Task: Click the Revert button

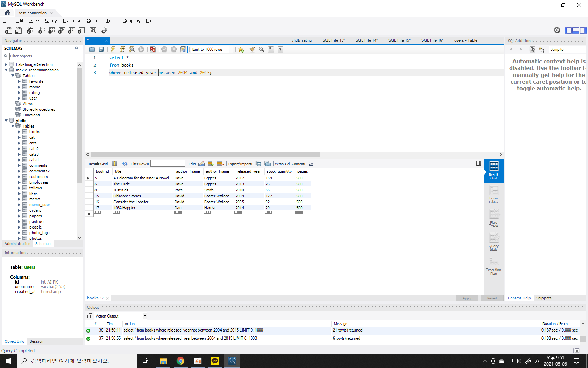Action: tap(492, 298)
